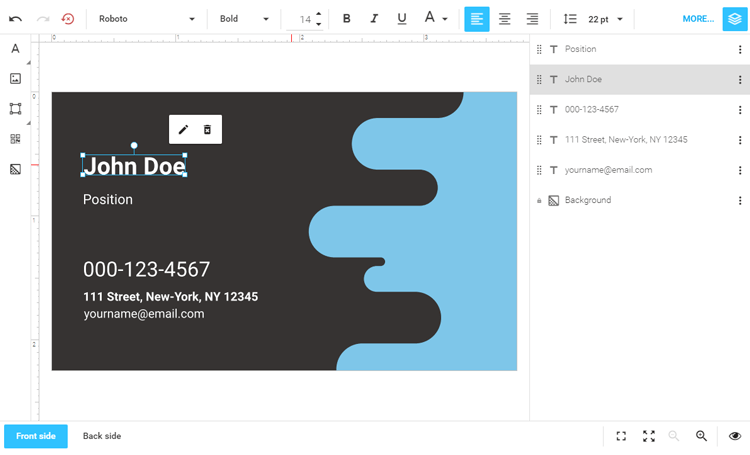Image resolution: width=750 pixels, height=455 pixels.
Task: Select the Image tool in left sidebar
Action: pyautogui.click(x=15, y=78)
